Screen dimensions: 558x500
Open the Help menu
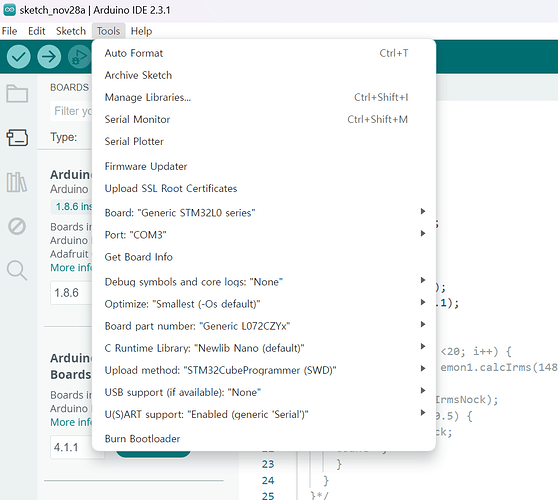click(141, 31)
